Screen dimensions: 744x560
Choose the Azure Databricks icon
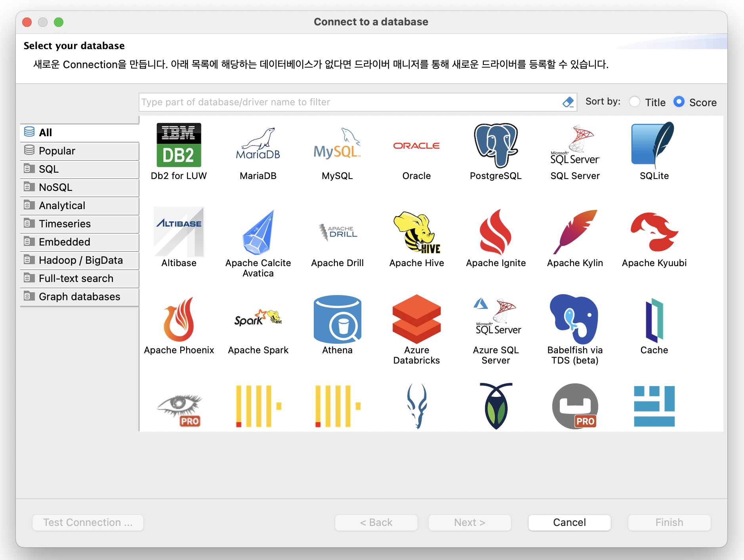416,319
